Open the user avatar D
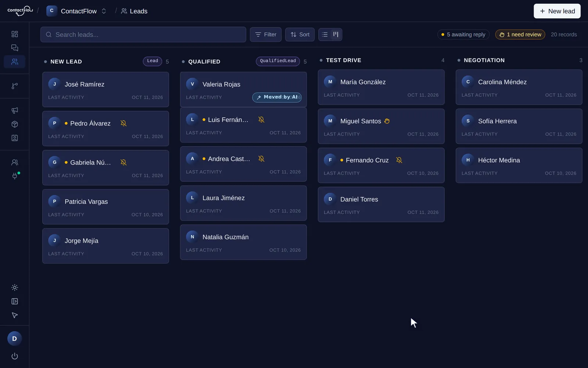This screenshot has height=368, width=588. coord(15,339)
